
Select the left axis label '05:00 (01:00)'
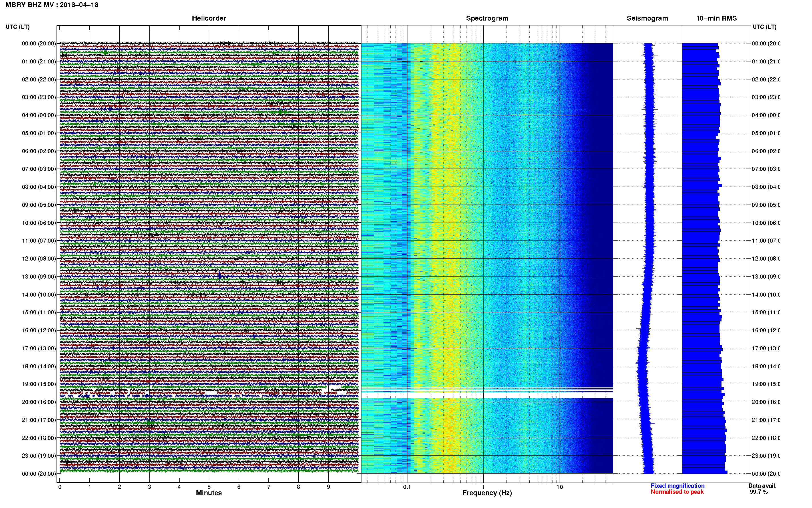coord(39,133)
